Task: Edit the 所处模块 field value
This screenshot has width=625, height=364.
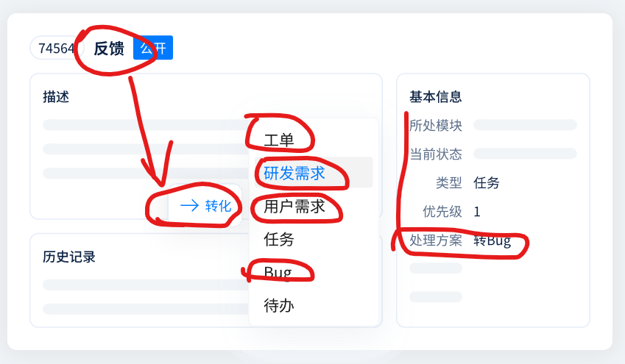Action: tap(525, 125)
